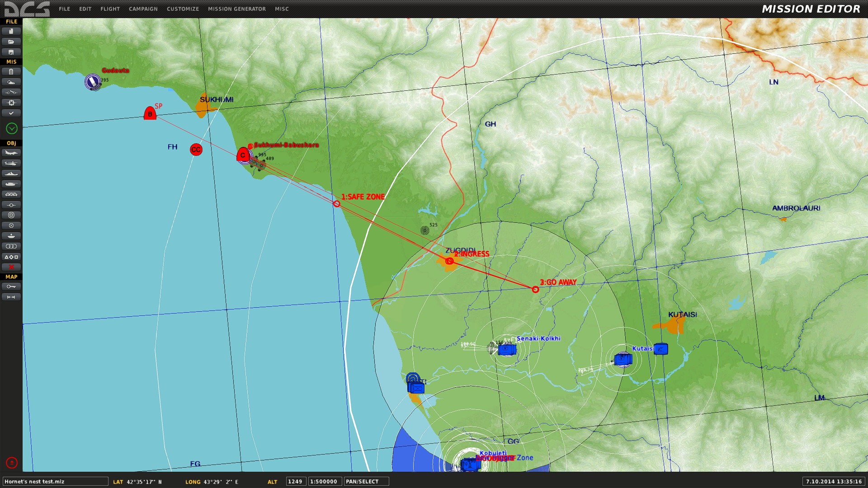Select the static bridge object tool
Image resolution: width=868 pixels, height=488 pixels.
pos(11,194)
